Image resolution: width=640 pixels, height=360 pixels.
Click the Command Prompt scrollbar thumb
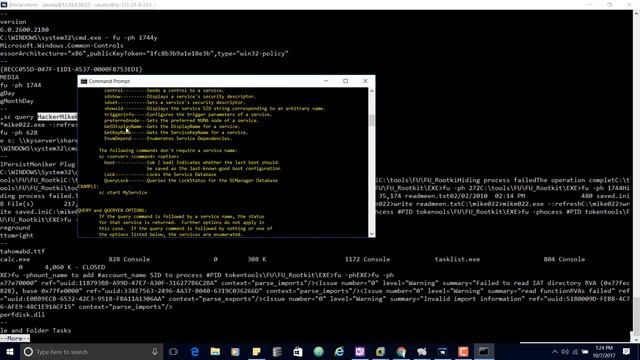[x=371, y=121]
